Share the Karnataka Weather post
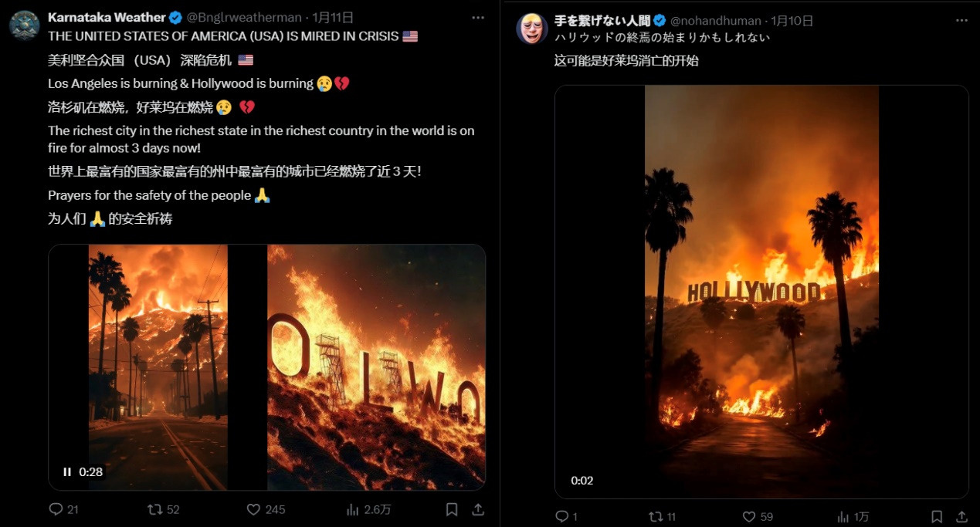Viewport: 980px width, 527px height. (x=478, y=509)
